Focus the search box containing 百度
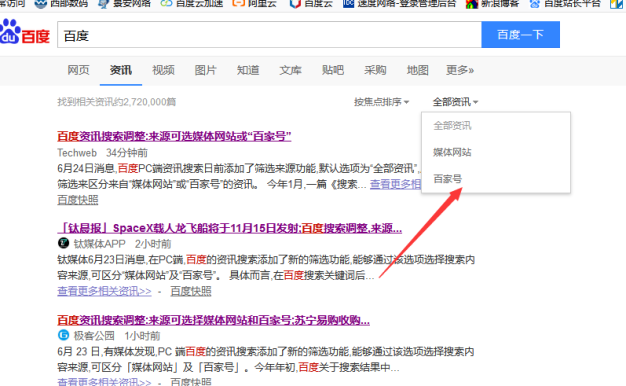Image resolution: width=626 pixels, height=386 pixels. pos(269,35)
